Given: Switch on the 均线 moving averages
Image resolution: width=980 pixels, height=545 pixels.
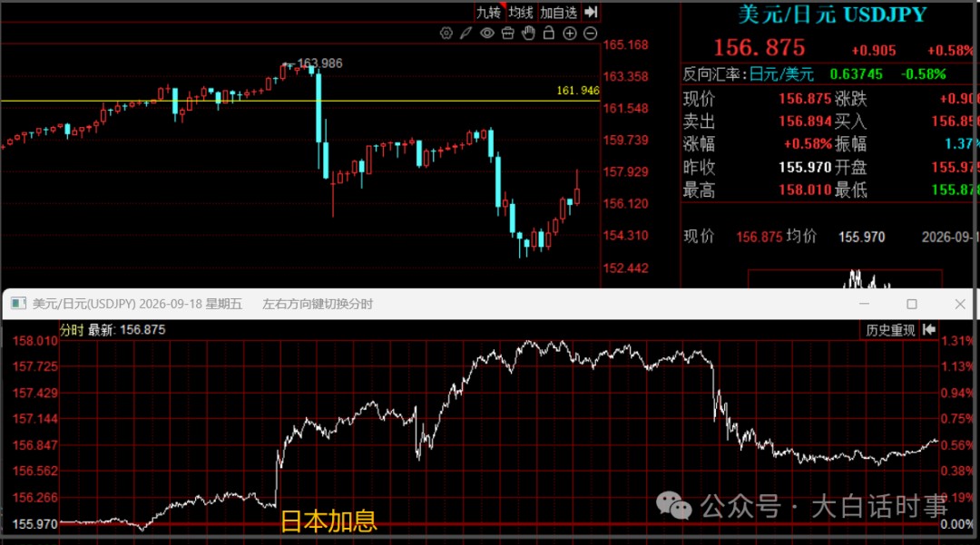Looking at the screenshot, I should click(x=521, y=13).
